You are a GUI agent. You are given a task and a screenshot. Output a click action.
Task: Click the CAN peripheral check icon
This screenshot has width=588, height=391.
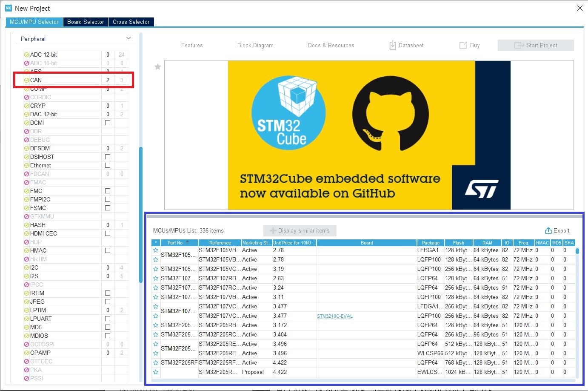[26, 80]
